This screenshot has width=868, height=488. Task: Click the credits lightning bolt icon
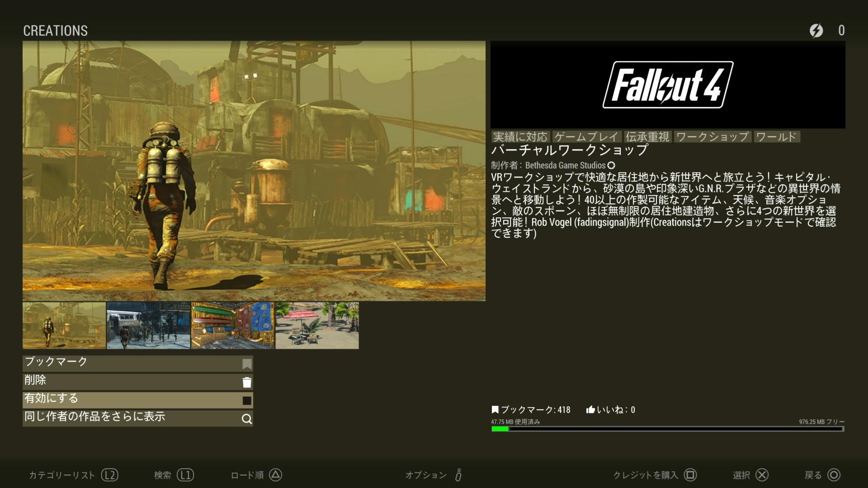(816, 31)
